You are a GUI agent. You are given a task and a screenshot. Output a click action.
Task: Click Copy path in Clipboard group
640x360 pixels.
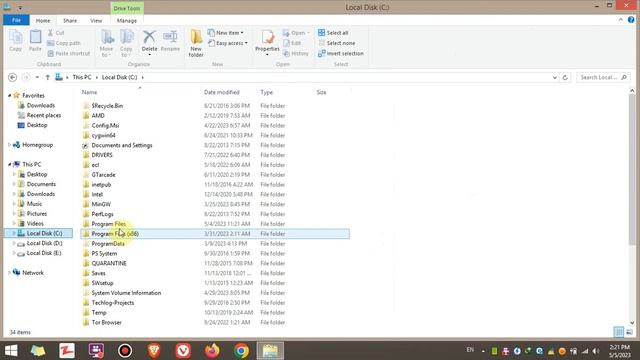coord(64,43)
